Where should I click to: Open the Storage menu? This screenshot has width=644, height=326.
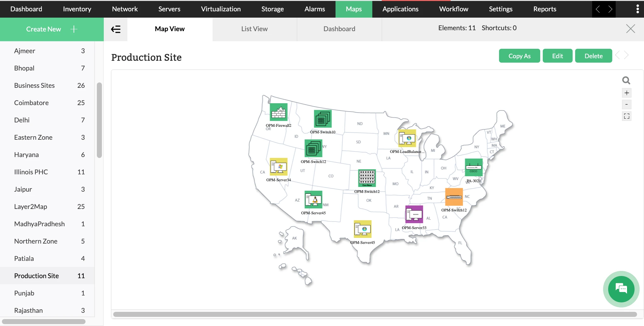pos(273,9)
